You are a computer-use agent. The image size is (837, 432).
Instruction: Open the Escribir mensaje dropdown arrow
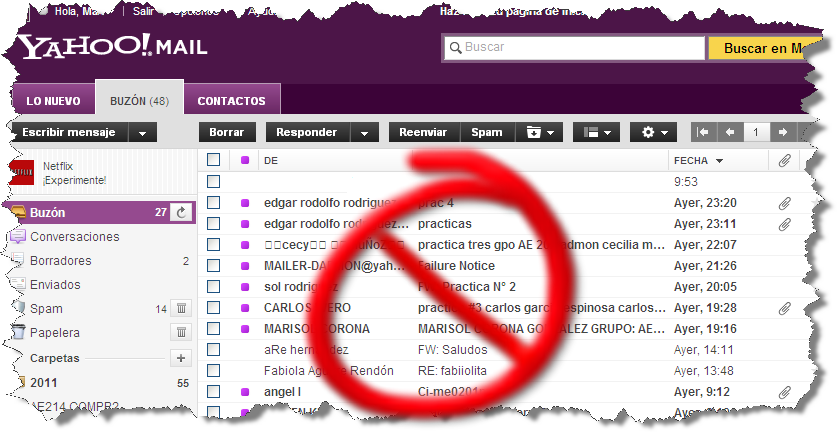(x=143, y=132)
